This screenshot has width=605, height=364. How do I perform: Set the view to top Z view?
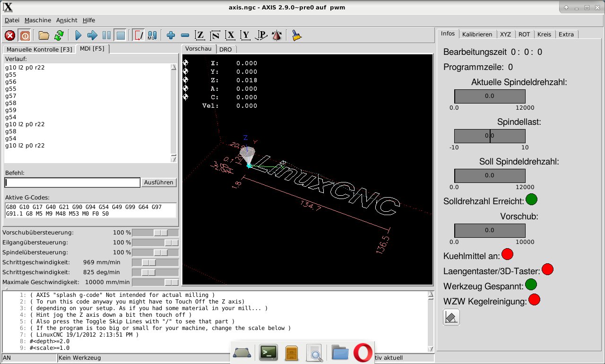[x=200, y=35]
